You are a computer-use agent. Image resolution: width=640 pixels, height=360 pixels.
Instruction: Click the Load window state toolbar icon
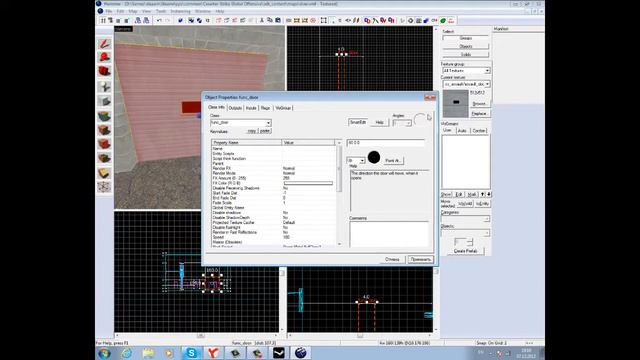138,20
